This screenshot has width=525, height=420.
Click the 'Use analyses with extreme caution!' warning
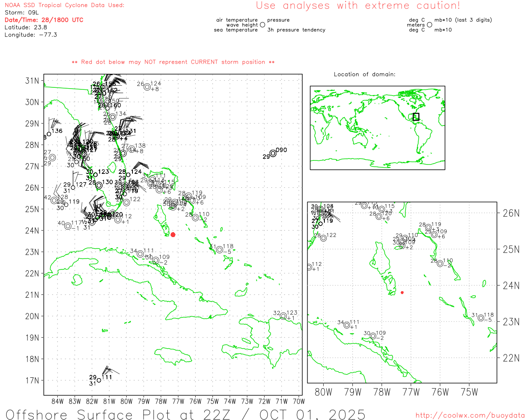coord(358,6)
